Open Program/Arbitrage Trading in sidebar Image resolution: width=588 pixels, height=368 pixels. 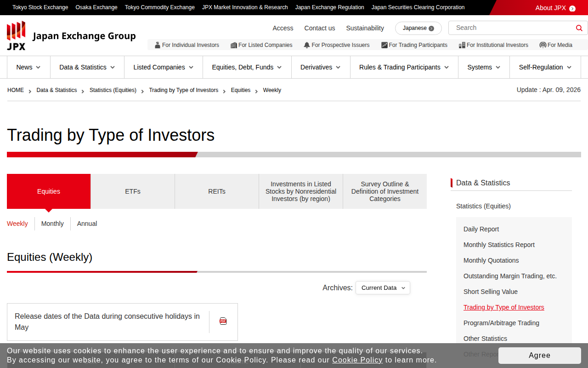click(501, 323)
